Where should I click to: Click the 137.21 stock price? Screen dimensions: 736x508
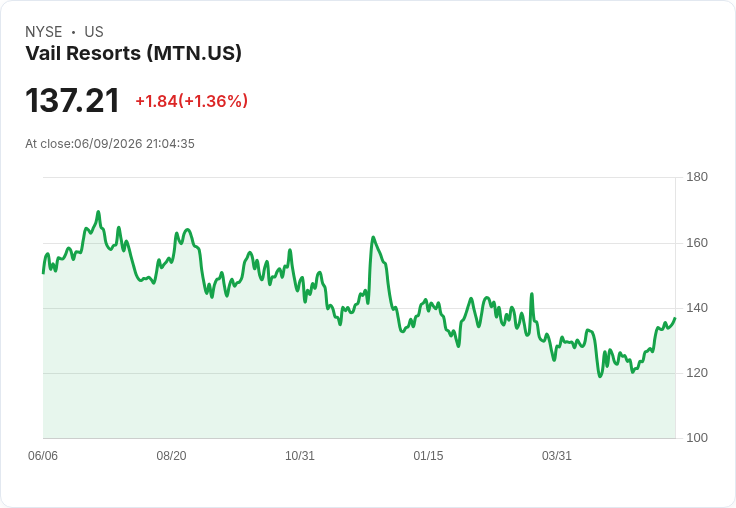click(72, 100)
